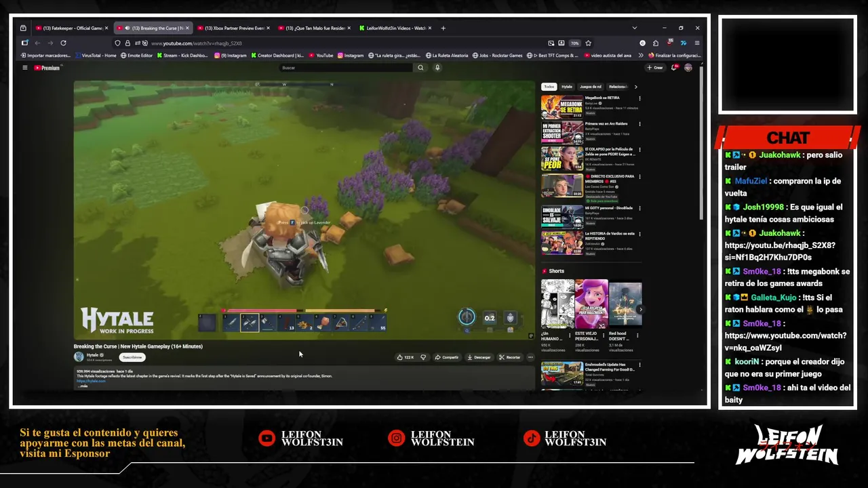The image size is (868, 488).
Task: Clip the video with Recortar
Action: (x=509, y=357)
